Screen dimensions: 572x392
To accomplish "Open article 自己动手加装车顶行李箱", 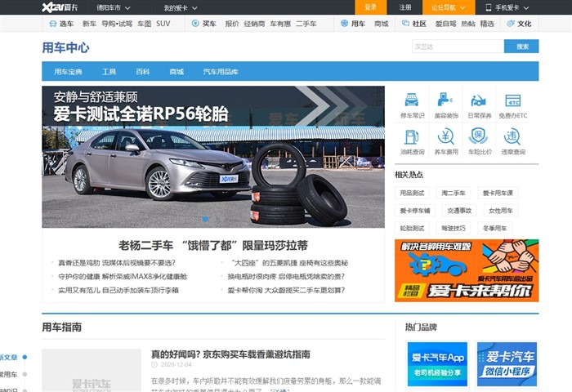I will click(x=118, y=291).
